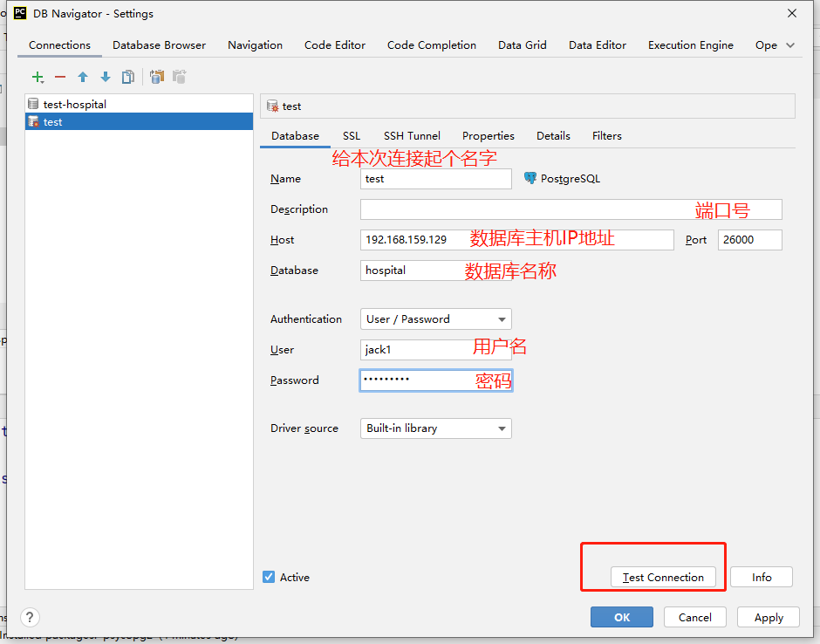
Task: Click the Apply button
Action: pyautogui.click(x=769, y=617)
